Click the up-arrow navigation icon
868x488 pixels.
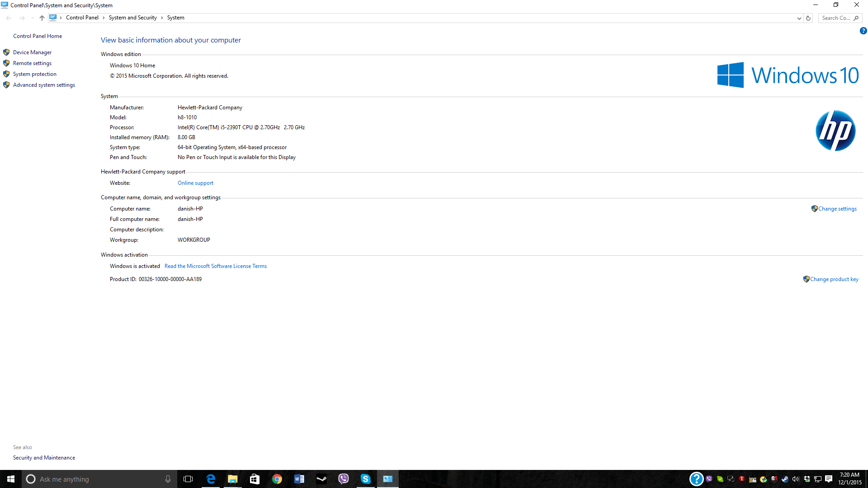(x=42, y=18)
